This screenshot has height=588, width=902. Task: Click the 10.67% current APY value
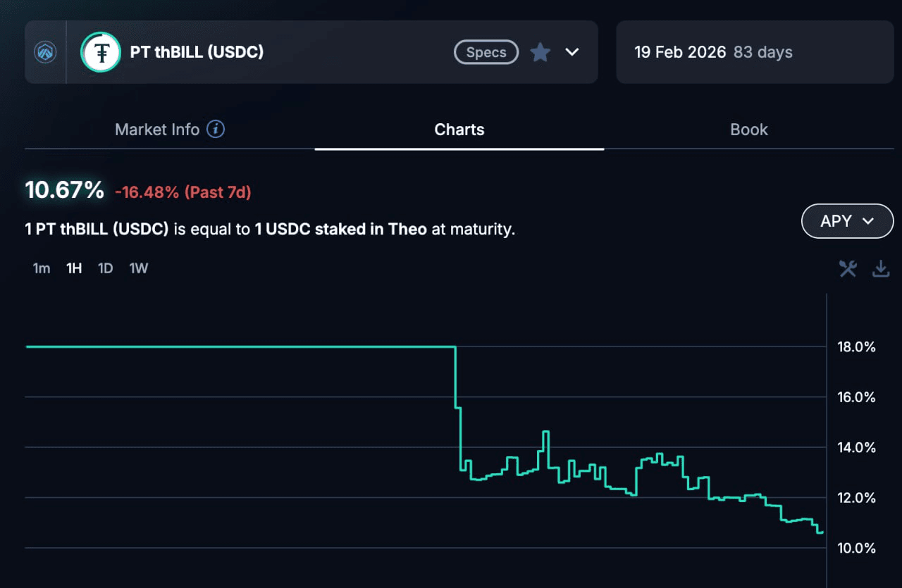pyautogui.click(x=64, y=190)
